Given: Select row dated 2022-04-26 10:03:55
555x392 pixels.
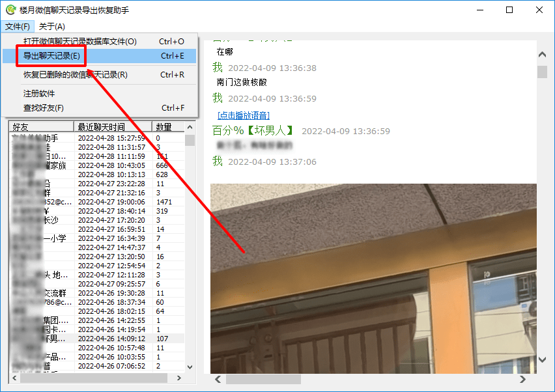Looking at the screenshot, I should 96,357.
